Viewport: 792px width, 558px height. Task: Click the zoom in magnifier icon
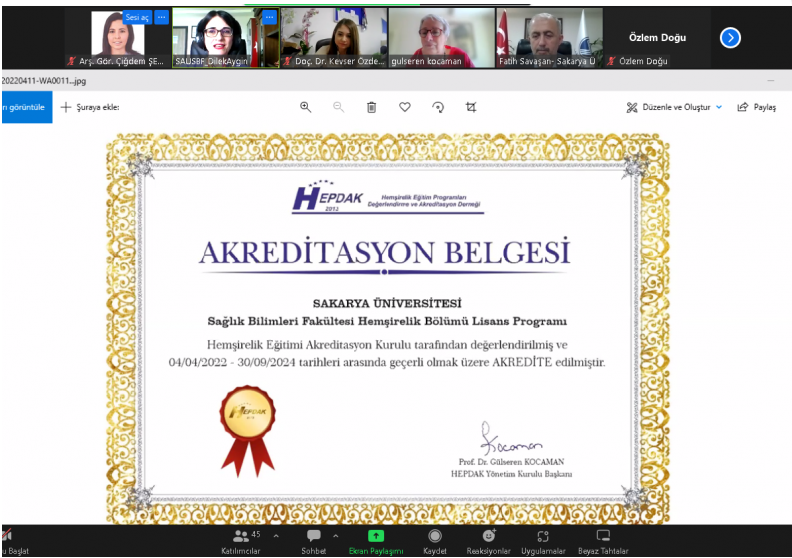click(x=305, y=107)
